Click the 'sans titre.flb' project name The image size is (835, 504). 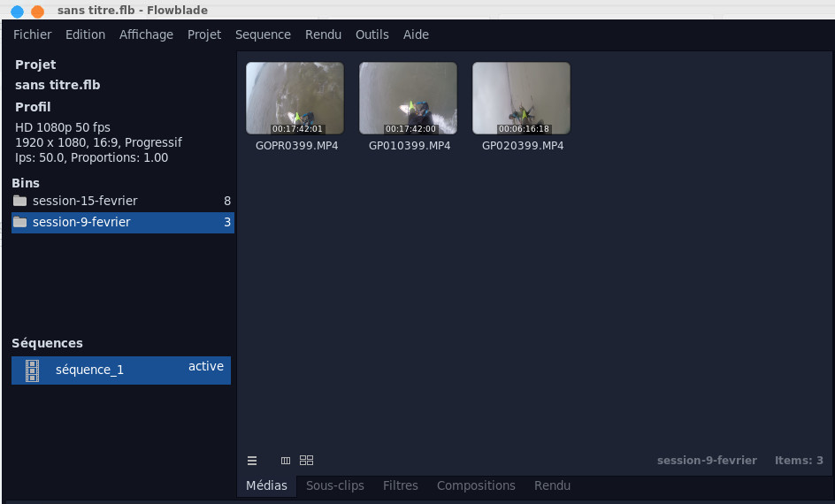coord(57,85)
